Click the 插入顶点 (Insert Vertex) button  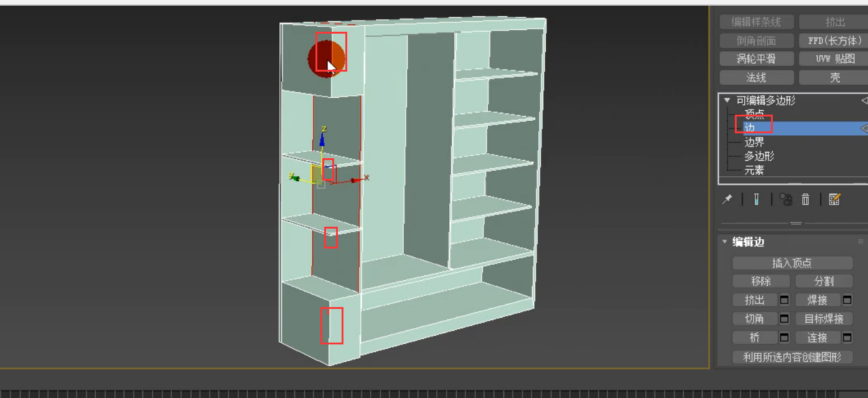pos(792,262)
